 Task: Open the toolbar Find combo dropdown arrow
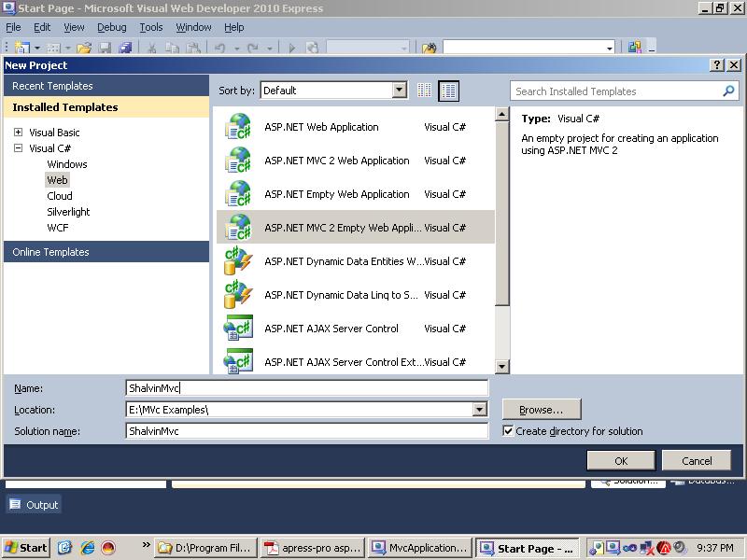coord(610,49)
